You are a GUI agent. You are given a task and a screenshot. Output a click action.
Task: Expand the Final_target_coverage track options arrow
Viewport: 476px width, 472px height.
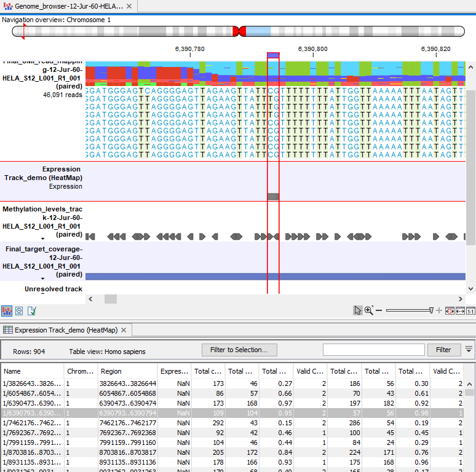tap(43, 278)
